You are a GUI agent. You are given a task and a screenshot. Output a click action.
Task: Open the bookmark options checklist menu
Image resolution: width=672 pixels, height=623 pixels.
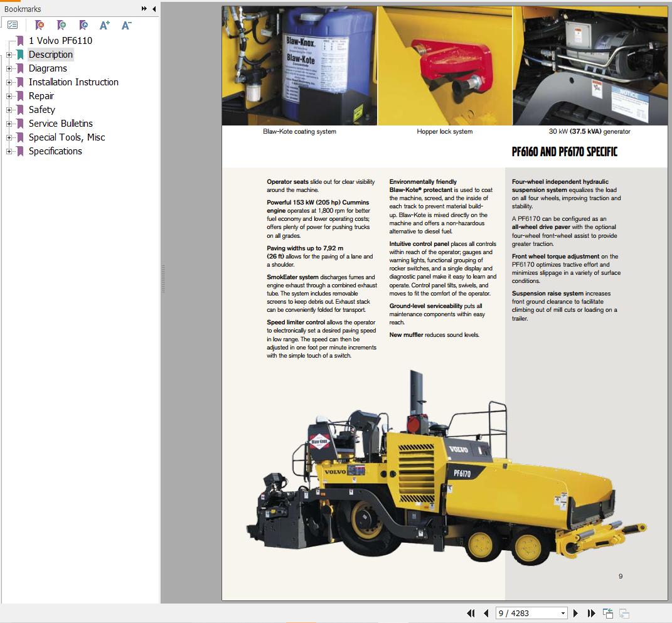click(13, 25)
